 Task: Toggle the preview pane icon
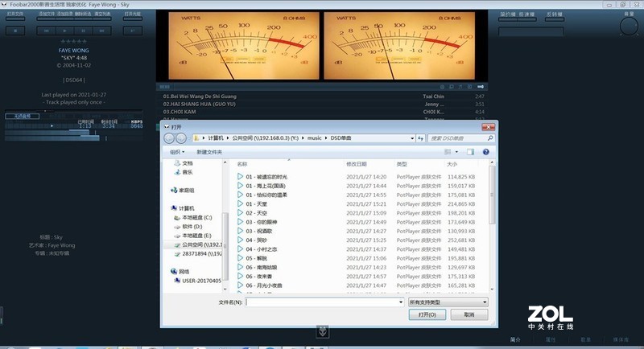(x=470, y=152)
